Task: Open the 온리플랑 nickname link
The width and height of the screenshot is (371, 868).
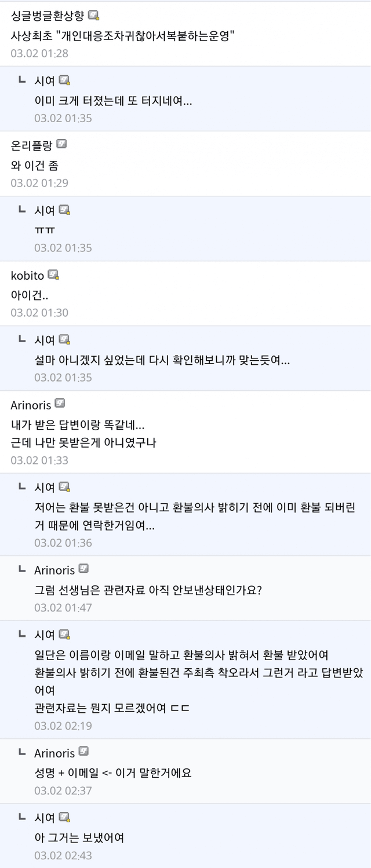Action: coord(31,145)
